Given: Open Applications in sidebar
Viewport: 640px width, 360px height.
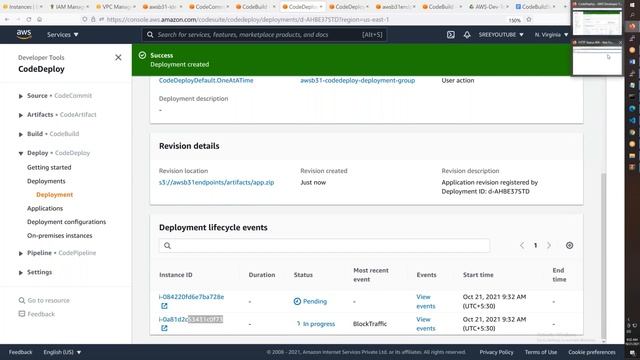Looking at the screenshot, I should 45,208.
